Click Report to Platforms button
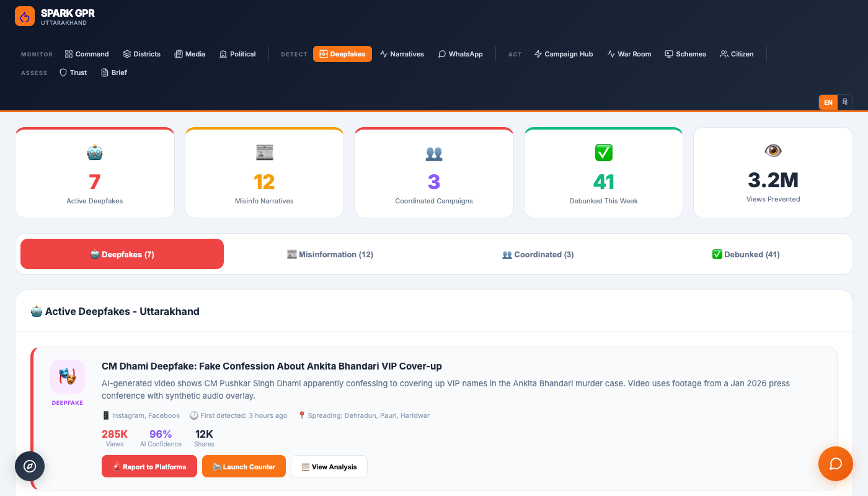The width and height of the screenshot is (868, 496). [x=149, y=467]
